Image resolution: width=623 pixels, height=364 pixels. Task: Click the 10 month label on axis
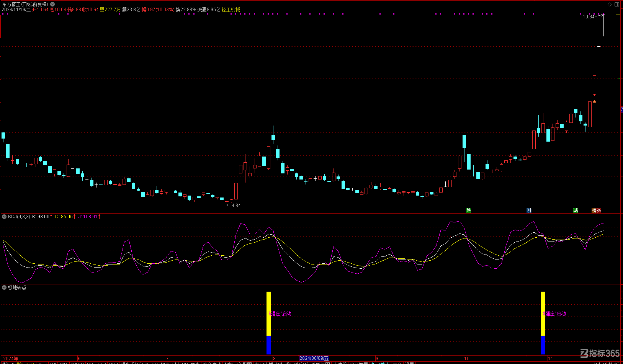point(467,359)
